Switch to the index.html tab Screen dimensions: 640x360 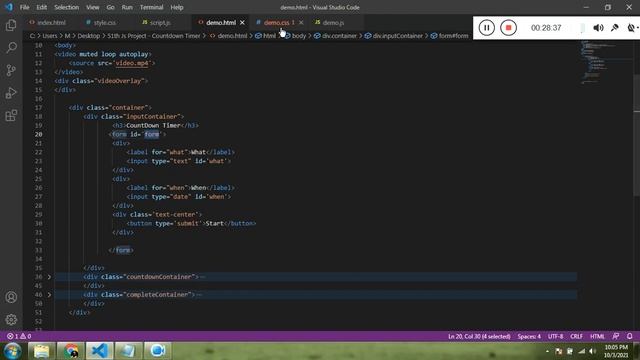[51, 22]
